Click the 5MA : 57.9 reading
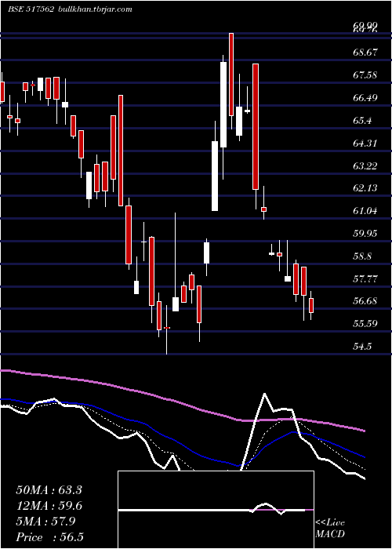The image size is (392, 549). pos(45,522)
